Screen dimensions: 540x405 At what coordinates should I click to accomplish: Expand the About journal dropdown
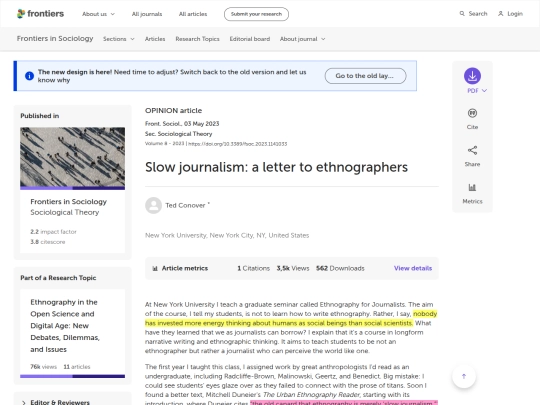[302, 39]
